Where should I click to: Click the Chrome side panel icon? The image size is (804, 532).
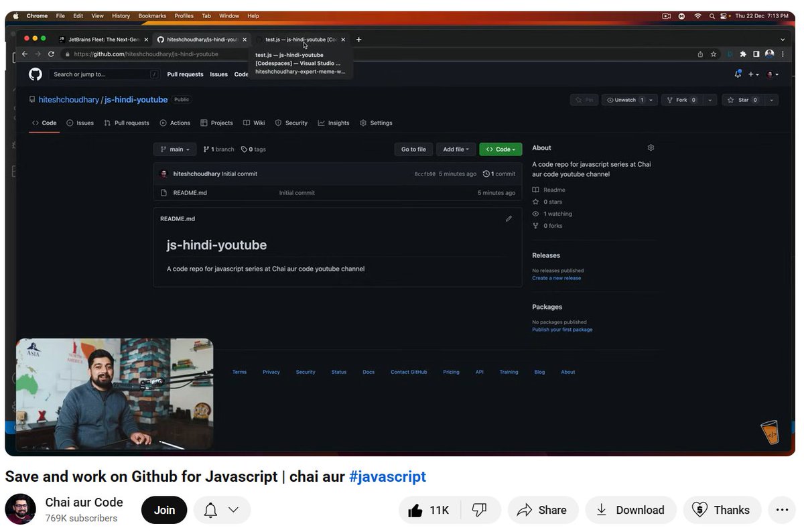756,54
